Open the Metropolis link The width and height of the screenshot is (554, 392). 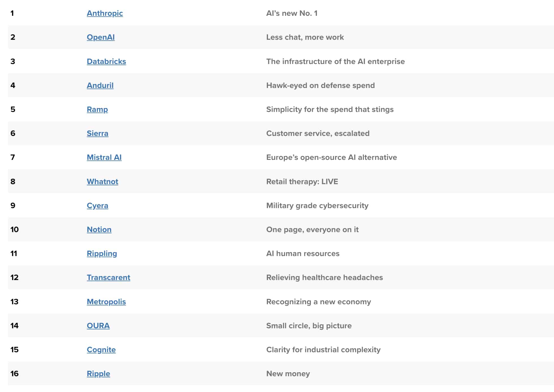pyautogui.click(x=106, y=302)
